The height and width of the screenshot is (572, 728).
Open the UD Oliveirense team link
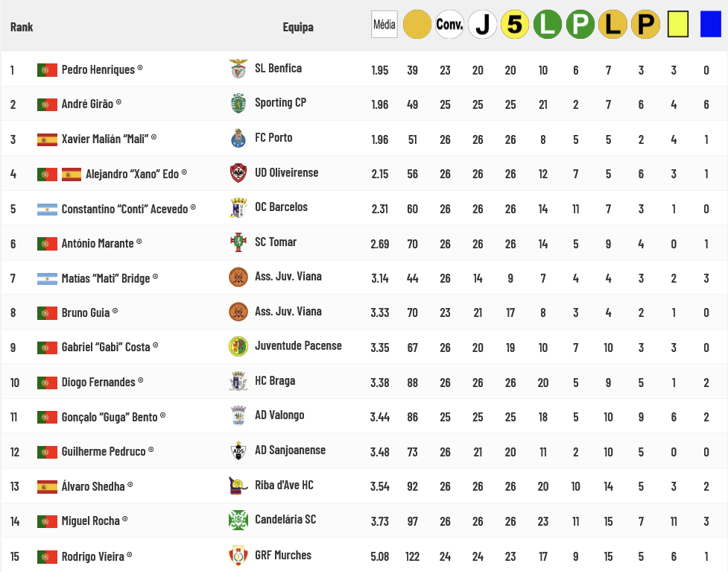[x=286, y=173]
